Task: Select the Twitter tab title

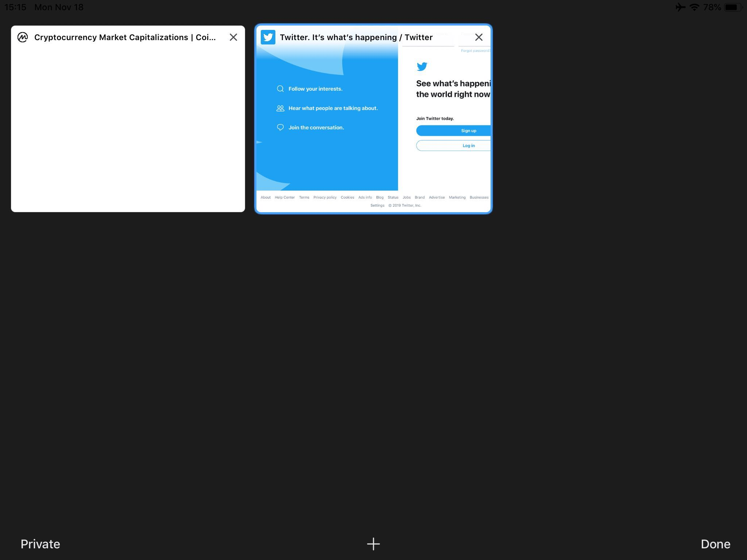Action: tap(356, 37)
